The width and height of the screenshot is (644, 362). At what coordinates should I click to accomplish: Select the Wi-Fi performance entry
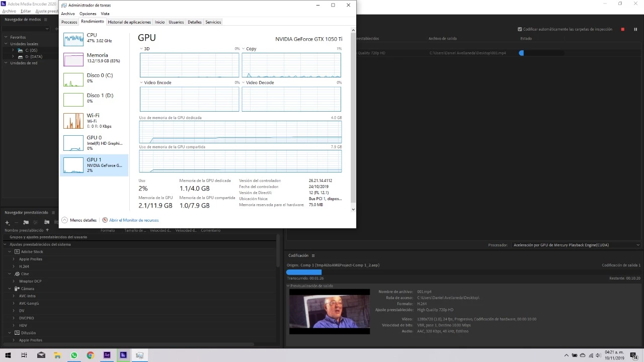(94, 121)
